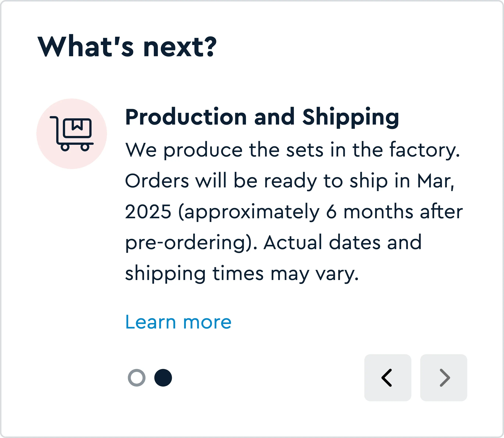Go back with the left chevron arrow
Viewport: 504px width, 438px height.
click(387, 378)
